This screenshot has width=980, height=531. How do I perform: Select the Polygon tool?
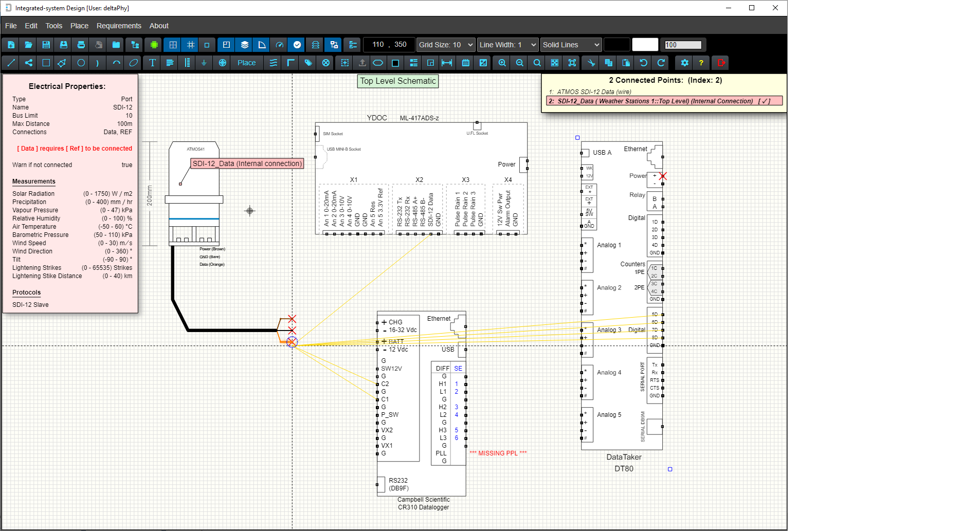click(62, 63)
